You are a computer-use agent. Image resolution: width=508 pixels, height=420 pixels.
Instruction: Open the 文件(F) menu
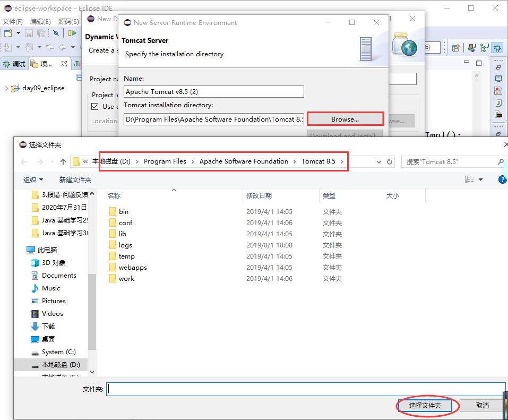13,22
